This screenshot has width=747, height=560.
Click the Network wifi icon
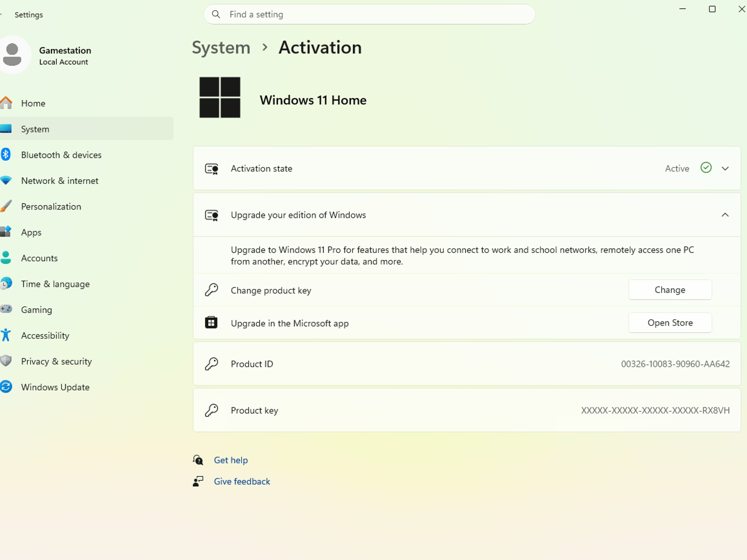(x=6, y=180)
